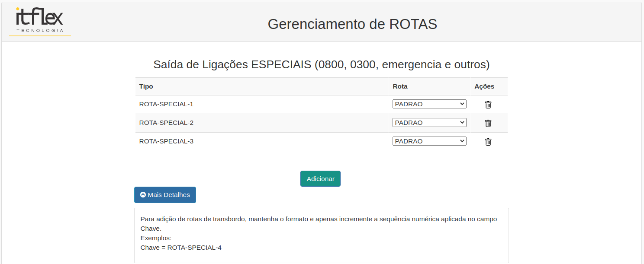Click the Saída de Ligações ESPECIAIS heading
Screen dimensions: 644x264
pos(321,65)
